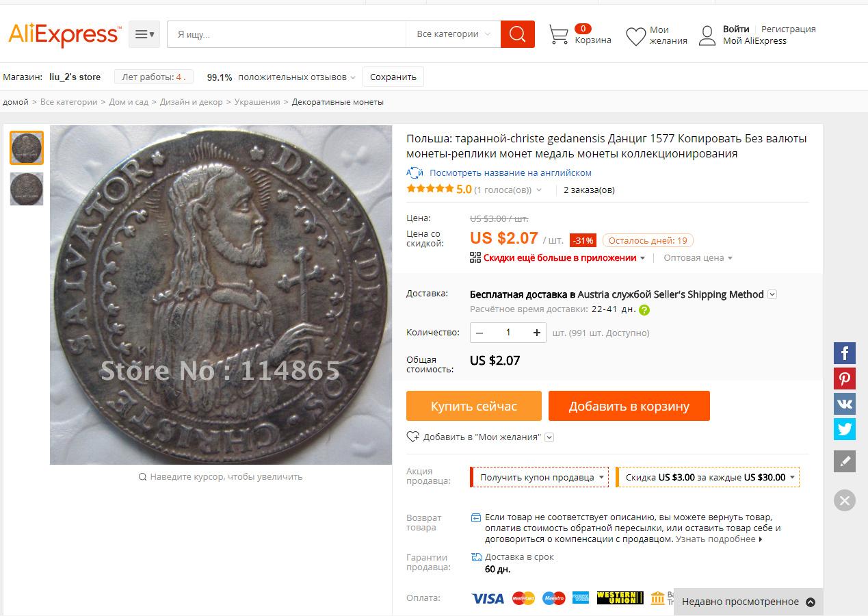The image size is (868, 616).
Task: Share the product on VK
Action: point(845,404)
